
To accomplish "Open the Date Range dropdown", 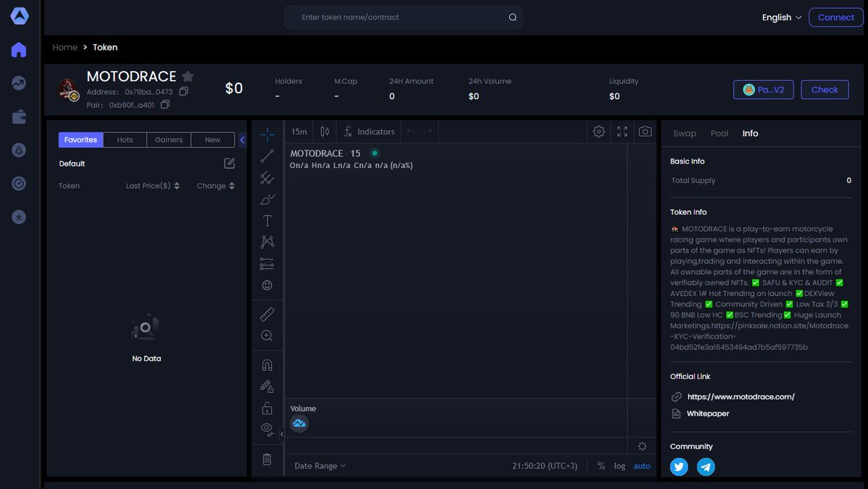I will point(320,466).
